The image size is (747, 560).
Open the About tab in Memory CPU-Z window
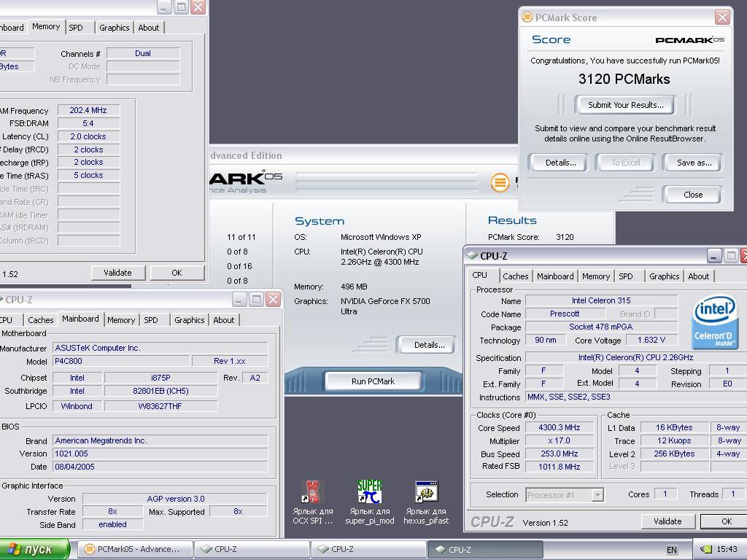point(149,28)
